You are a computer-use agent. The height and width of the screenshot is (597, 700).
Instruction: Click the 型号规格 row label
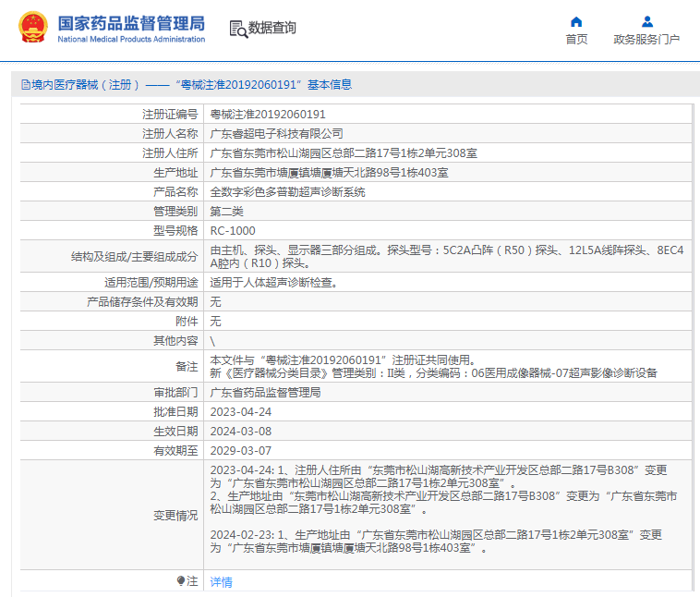(x=175, y=231)
